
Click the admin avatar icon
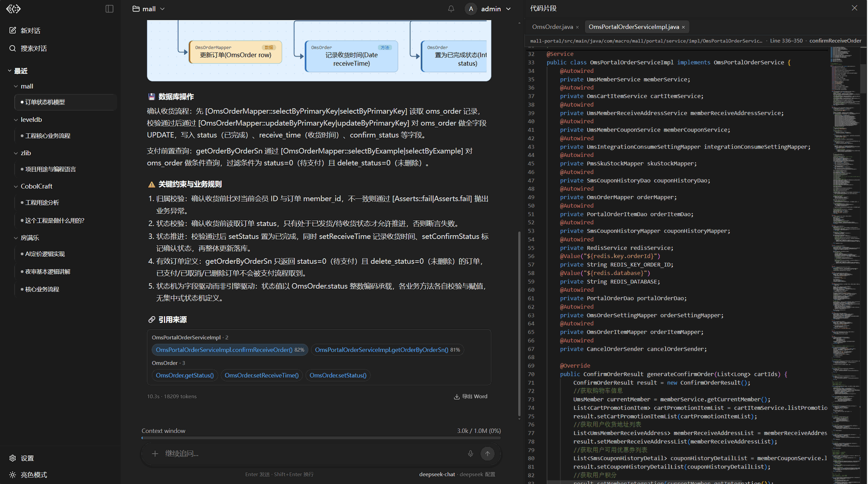point(471,9)
